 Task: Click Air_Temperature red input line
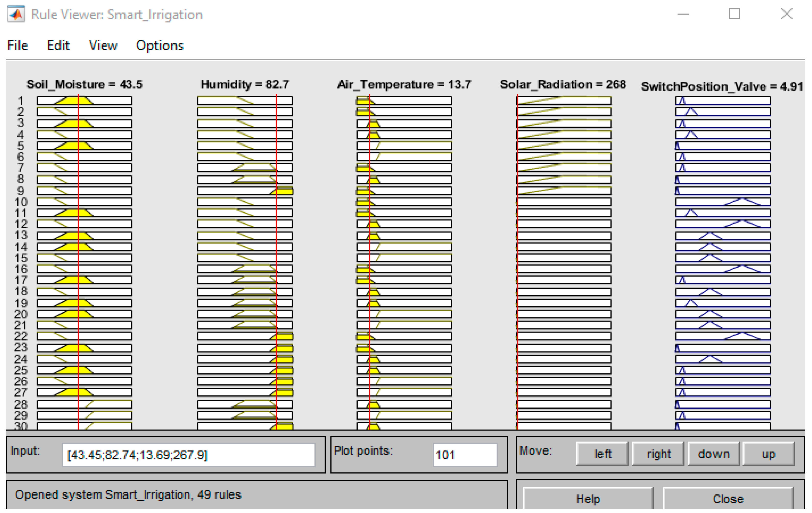369,262
